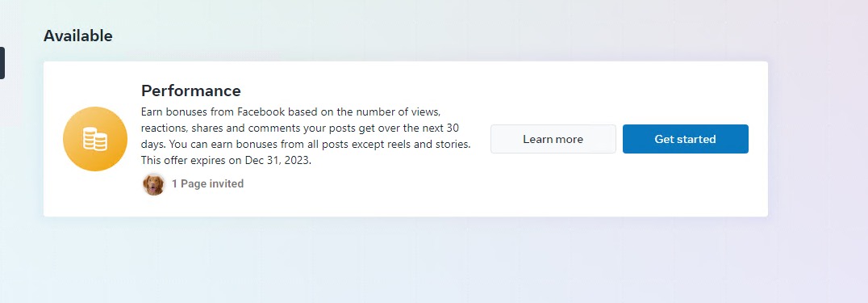The height and width of the screenshot is (303, 868).
Task: Open the Performance bonus coins icon
Action: (95, 139)
